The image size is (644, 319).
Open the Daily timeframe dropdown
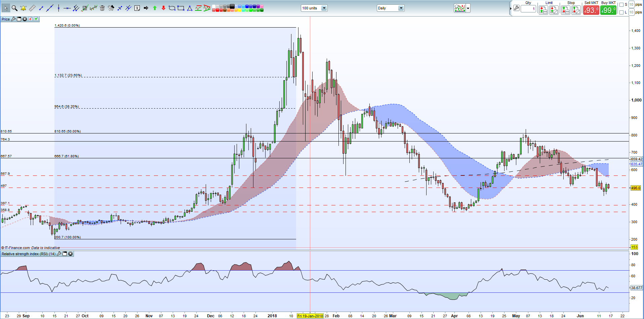point(390,8)
